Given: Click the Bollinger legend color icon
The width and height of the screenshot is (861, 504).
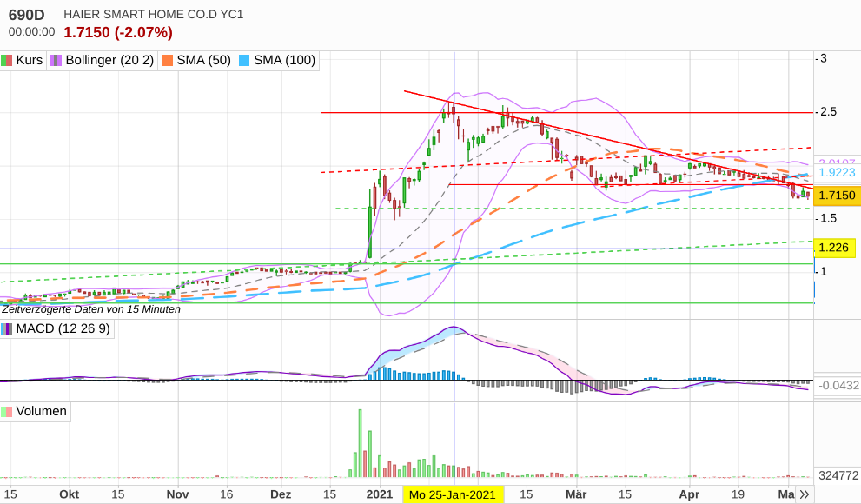Looking at the screenshot, I should 56,60.
